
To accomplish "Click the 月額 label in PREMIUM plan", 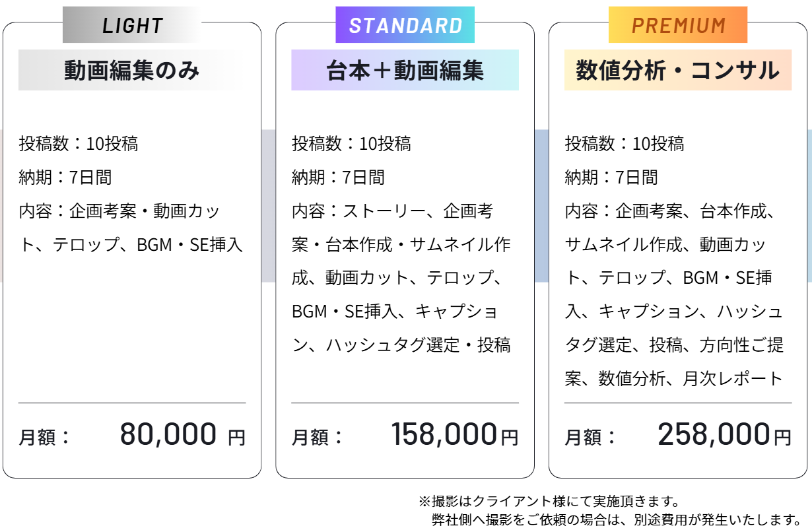I will 590,437.
